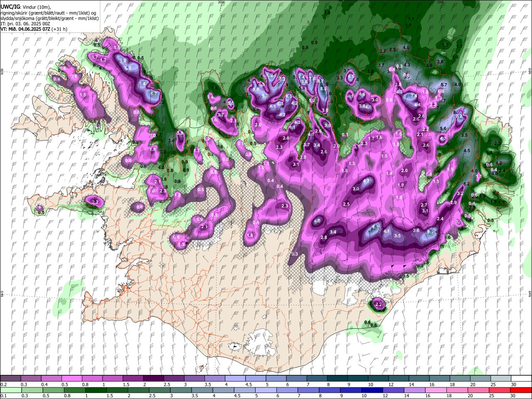532x399 pixels.
Task: Click the '7.4' precipitation value on the map
Action: tap(414, 96)
